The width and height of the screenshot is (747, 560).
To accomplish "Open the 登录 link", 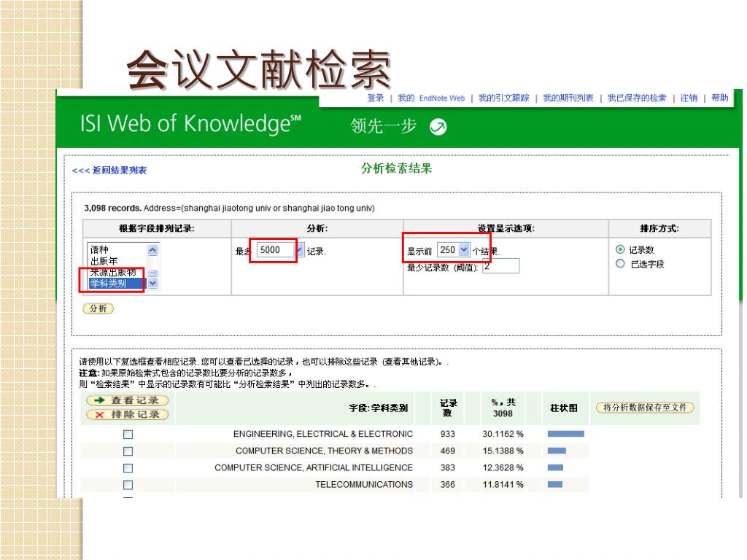I will click(376, 98).
